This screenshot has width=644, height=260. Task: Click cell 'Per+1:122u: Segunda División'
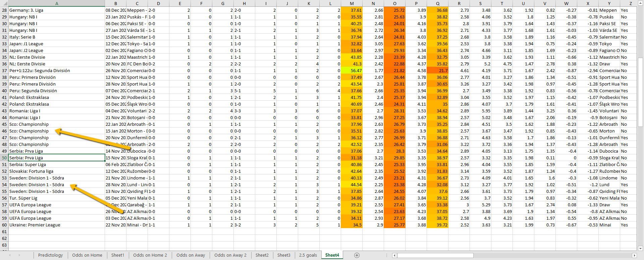pyautogui.click(x=57, y=70)
